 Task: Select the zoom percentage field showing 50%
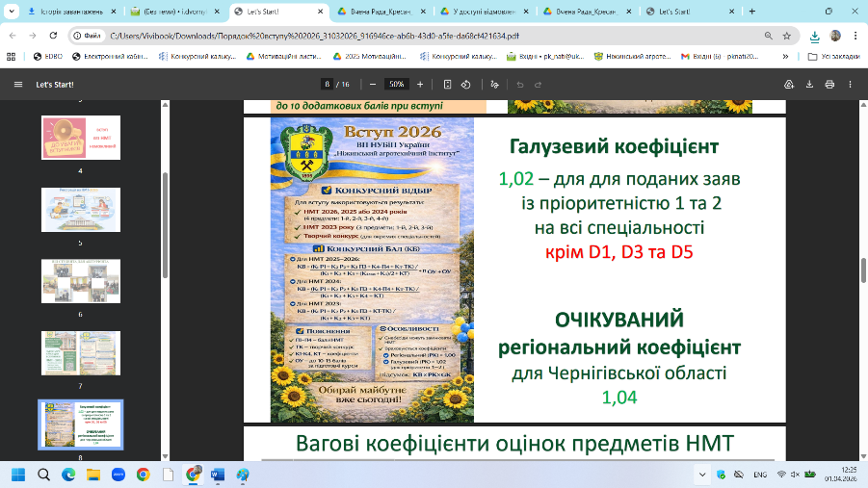pos(397,84)
